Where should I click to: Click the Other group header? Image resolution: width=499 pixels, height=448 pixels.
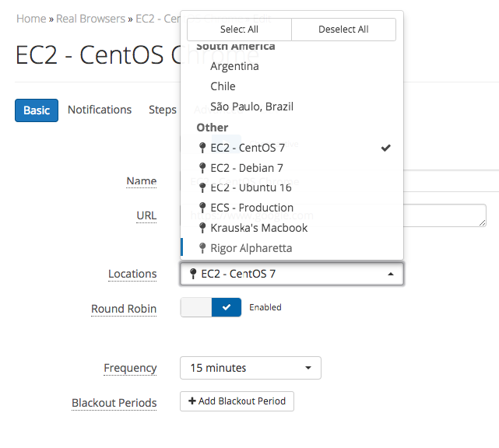(x=213, y=128)
